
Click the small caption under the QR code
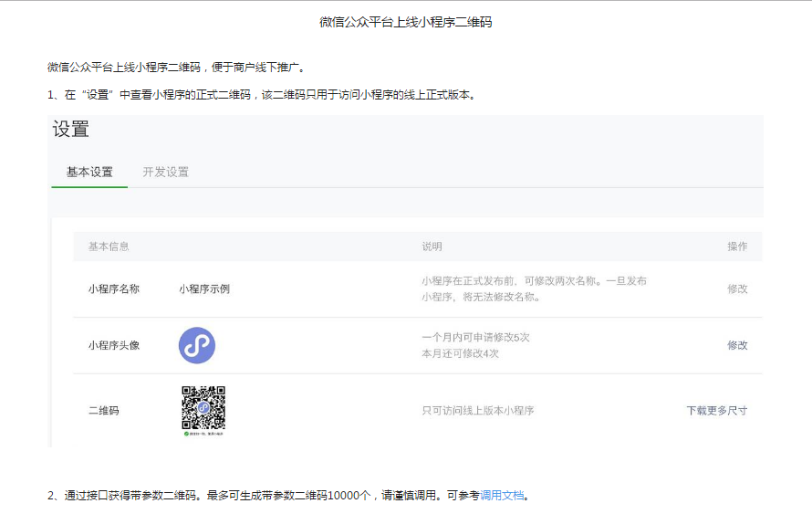[203, 435]
